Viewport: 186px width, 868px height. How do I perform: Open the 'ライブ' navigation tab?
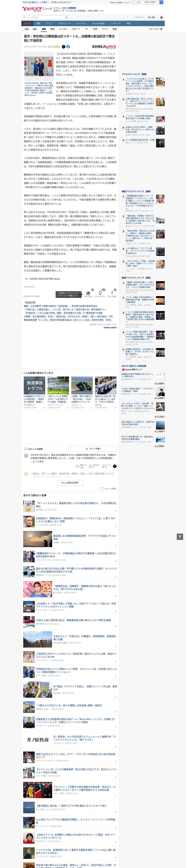click(x=49, y=24)
